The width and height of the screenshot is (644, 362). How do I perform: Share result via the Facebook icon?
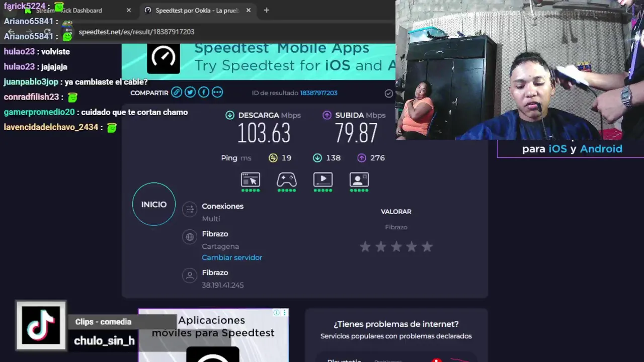click(x=203, y=92)
